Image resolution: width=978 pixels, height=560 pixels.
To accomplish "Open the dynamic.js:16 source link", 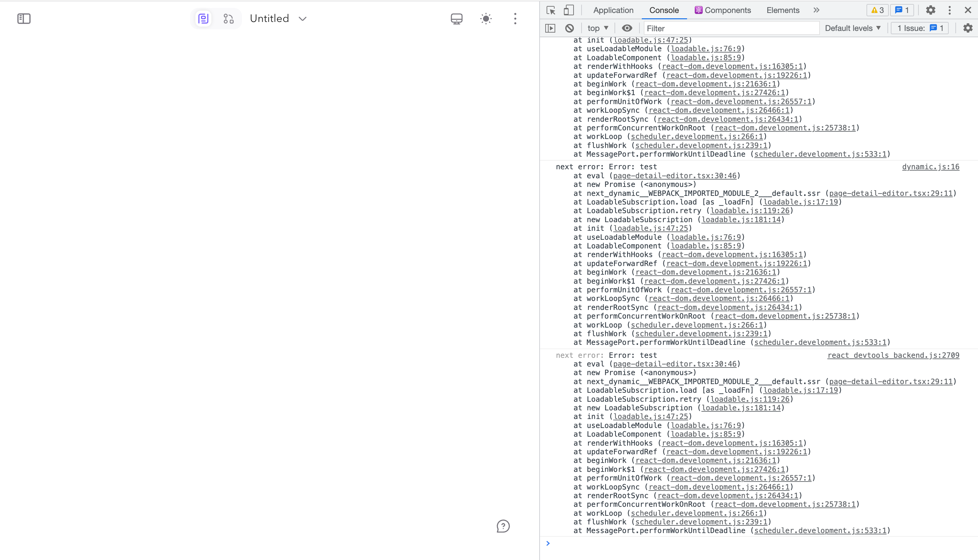I will point(931,167).
